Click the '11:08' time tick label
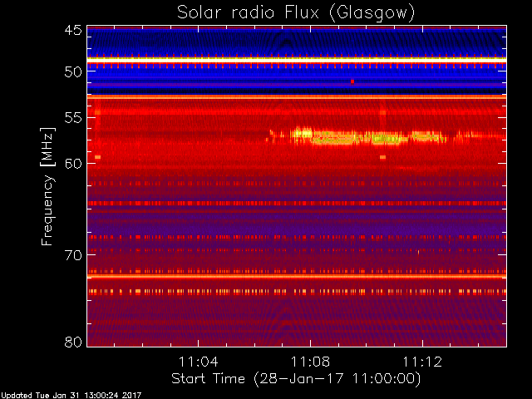532x399 pixels. (310, 362)
